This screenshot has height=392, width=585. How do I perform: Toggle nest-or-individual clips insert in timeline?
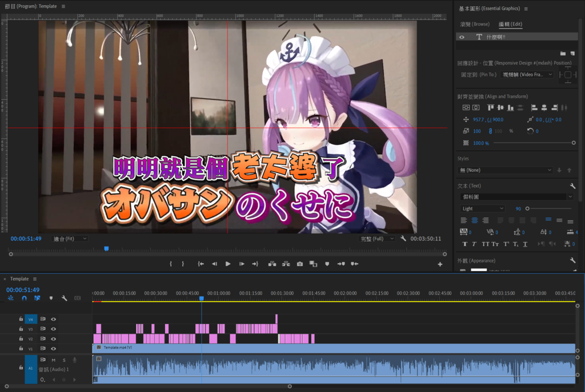(10, 298)
